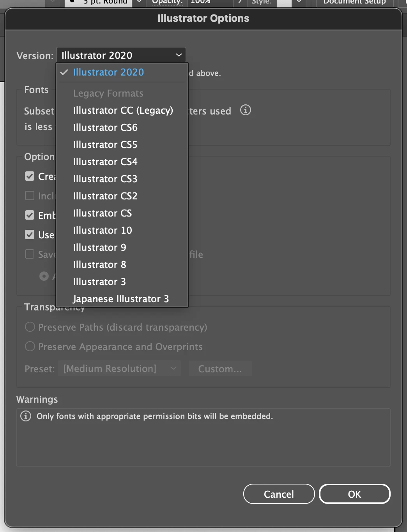
Task: Choose Illustrator CS6 from version list
Action: pyautogui.click(x=122, y=128)
